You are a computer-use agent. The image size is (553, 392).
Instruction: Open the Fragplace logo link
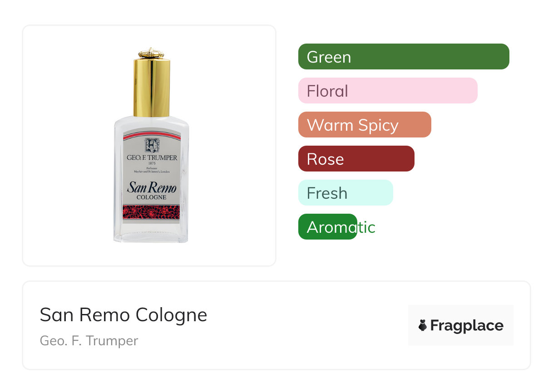pos(461,325)
